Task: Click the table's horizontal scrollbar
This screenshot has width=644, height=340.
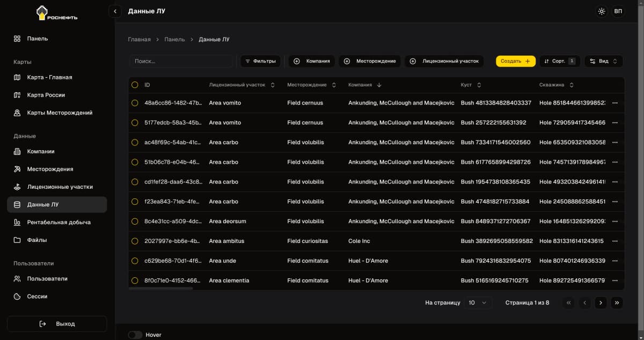Action: (x=161, y=289)
